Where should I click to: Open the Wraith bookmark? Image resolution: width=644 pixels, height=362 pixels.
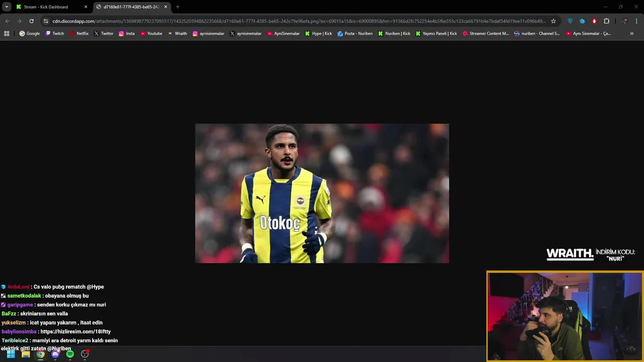[177, 34]
